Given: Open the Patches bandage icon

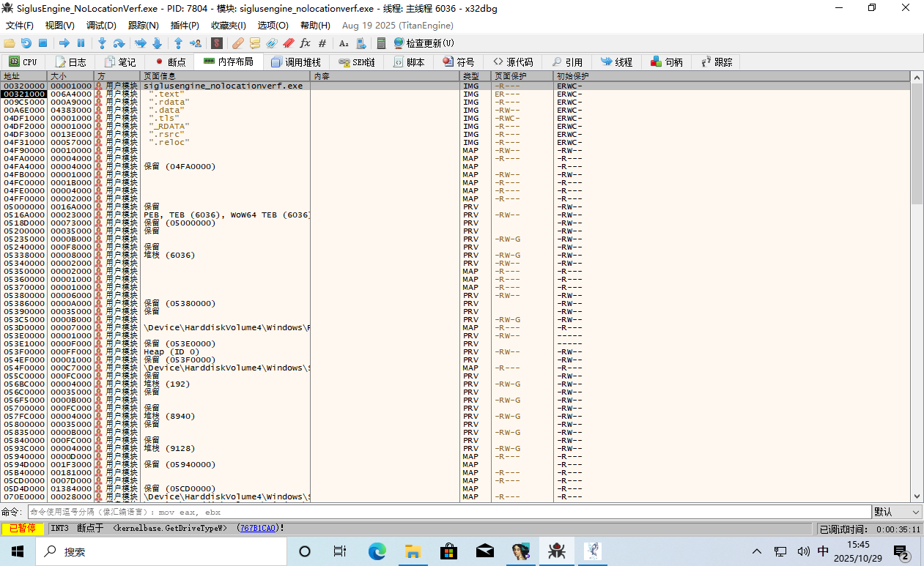Looking at the screenshot, I should point(238,43).
